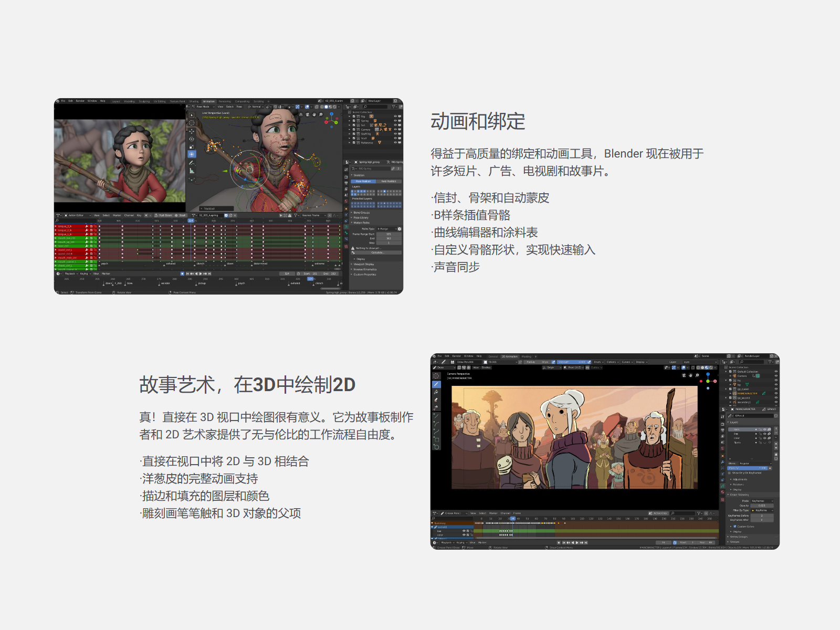
Task: Adjust the brush Strength slider
Action: tap(572, 362)
